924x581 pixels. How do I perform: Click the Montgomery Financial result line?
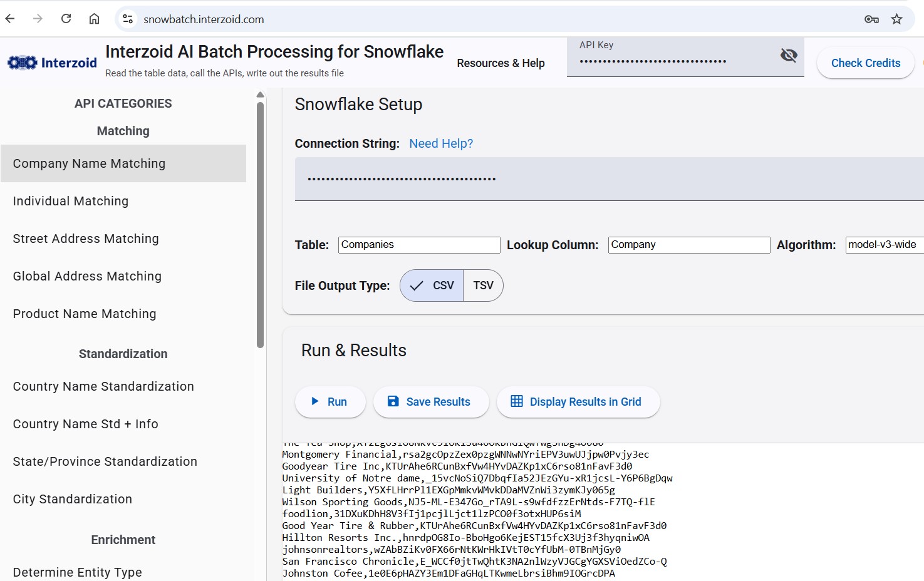pyautogui.click(x=465, y=455)
